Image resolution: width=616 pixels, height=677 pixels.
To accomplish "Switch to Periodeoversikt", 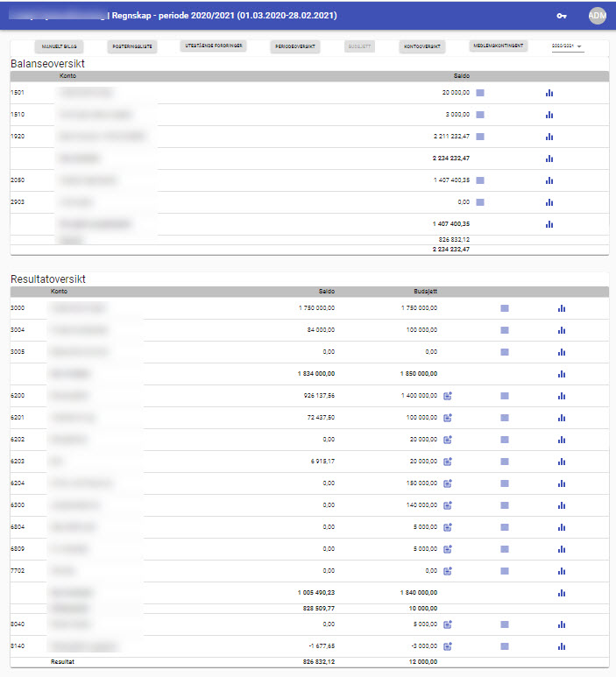I will [296, 46].
